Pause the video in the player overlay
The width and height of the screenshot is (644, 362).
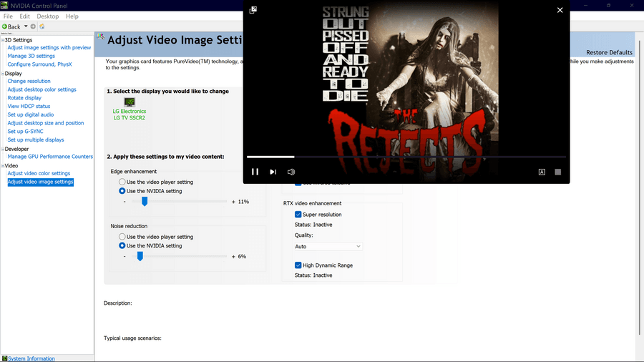click(x=255, y=172)
